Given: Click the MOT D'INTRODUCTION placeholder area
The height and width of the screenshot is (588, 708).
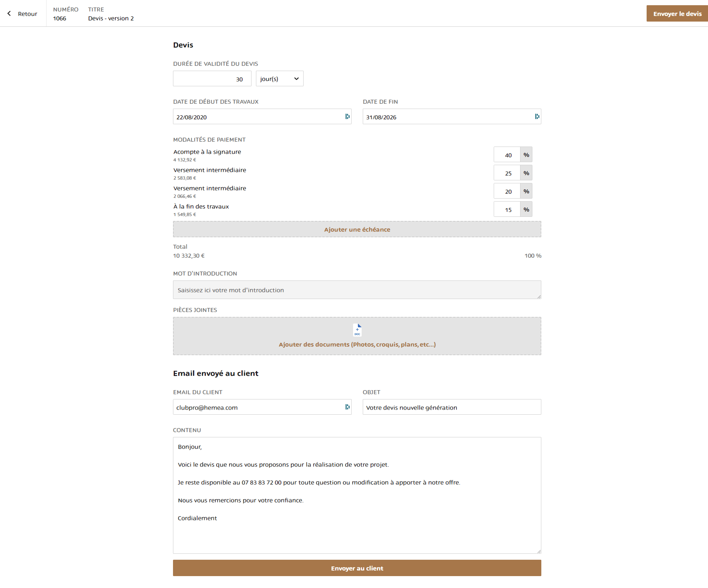Looking at the screenshot, I should 357,290.
